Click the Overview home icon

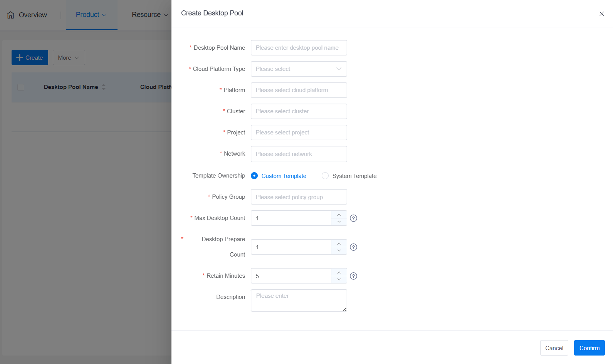(x=11, y=15)
